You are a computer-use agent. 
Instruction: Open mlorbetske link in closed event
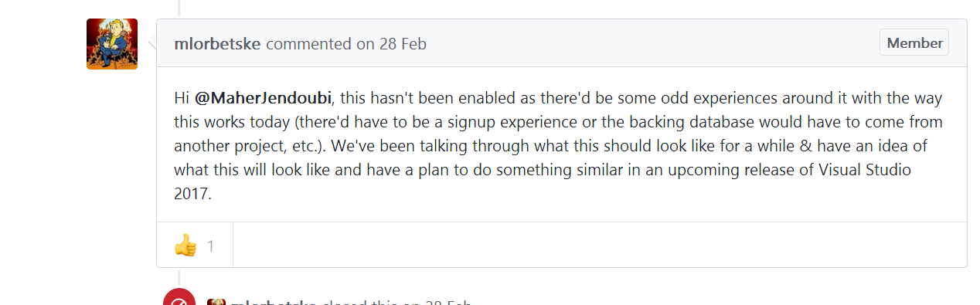274,302
